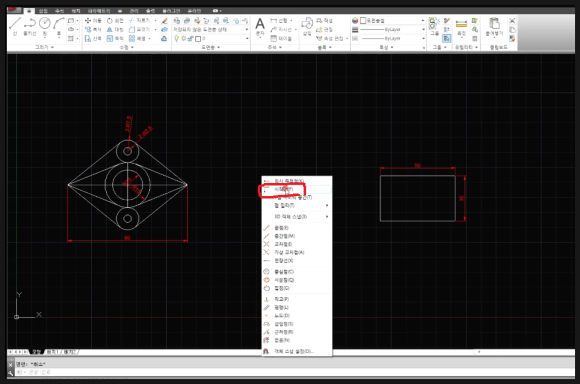Click the Measure (측정) utility icon
580x384 pixels.
coord(461,27)
